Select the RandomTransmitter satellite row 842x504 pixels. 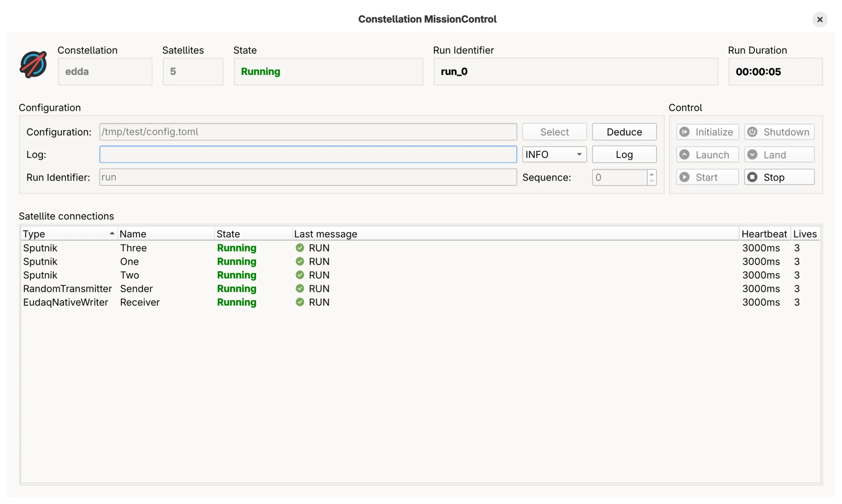tap(420, 288)
